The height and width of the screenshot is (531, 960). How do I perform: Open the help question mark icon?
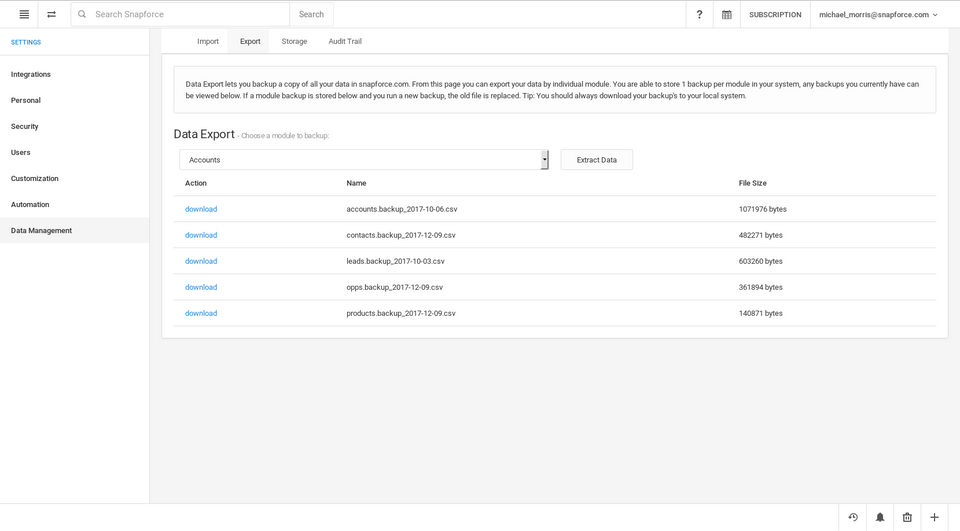click(699, 14)
